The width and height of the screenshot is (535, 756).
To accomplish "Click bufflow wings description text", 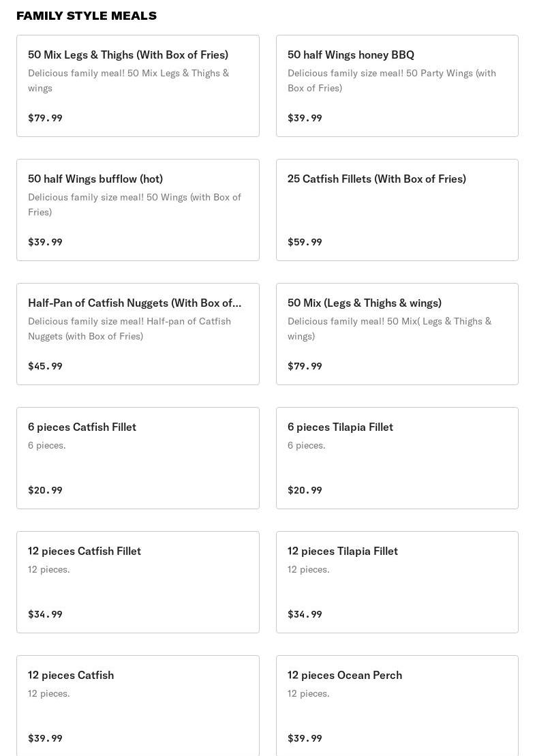I will point(134,205).
